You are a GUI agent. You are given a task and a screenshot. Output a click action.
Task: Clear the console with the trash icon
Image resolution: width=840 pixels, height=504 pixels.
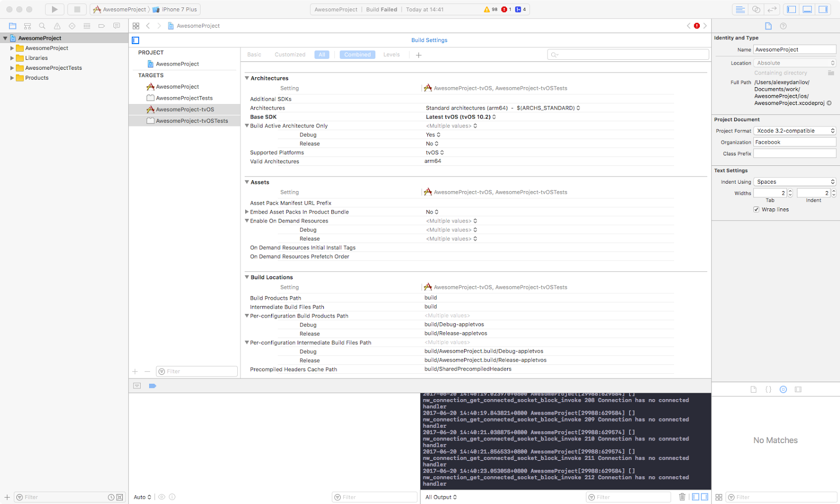682,497
